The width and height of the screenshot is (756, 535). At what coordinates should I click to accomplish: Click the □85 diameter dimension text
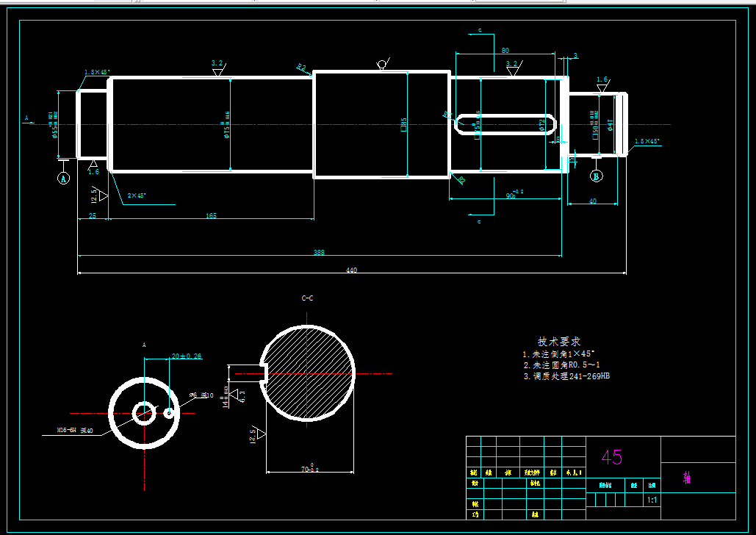(403, 124)
